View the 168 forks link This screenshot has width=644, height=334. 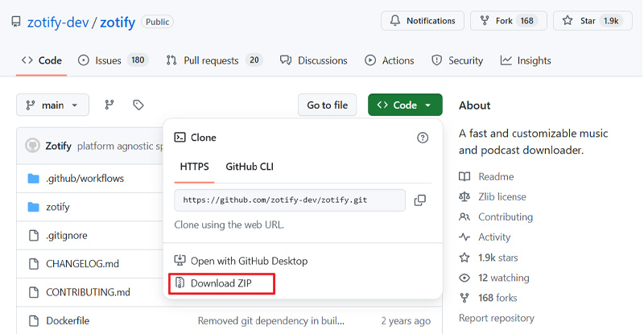click(497, 298)
